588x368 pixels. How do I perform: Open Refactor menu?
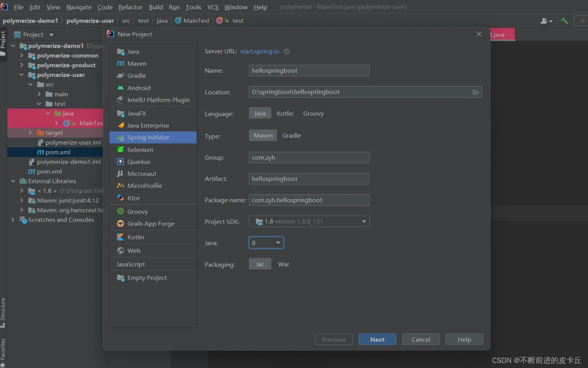[131, 7]
